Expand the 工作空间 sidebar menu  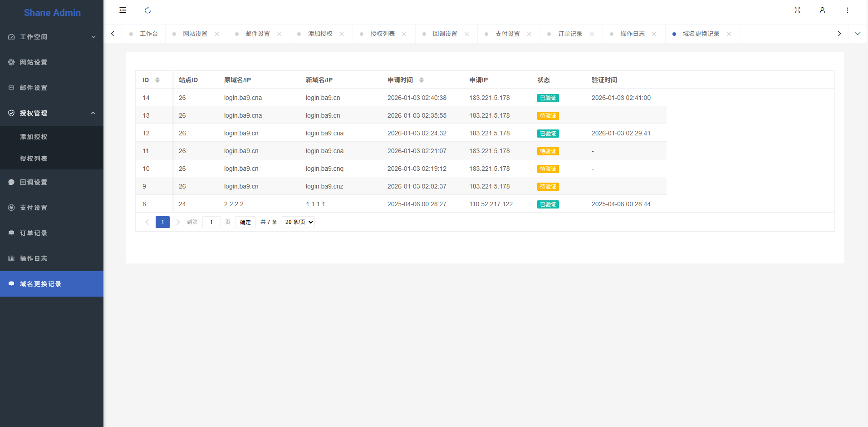pos(52,37)
